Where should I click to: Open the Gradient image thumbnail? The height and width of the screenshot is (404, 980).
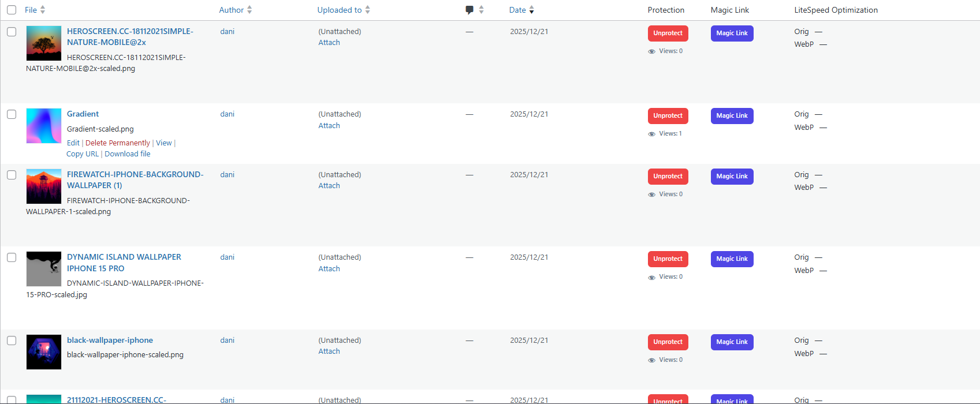coord(43,125)
